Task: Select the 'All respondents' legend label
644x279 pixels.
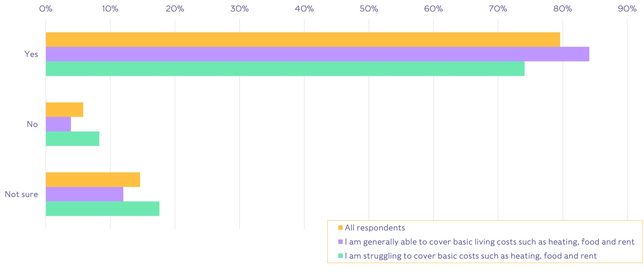Action: click(375, 228)
